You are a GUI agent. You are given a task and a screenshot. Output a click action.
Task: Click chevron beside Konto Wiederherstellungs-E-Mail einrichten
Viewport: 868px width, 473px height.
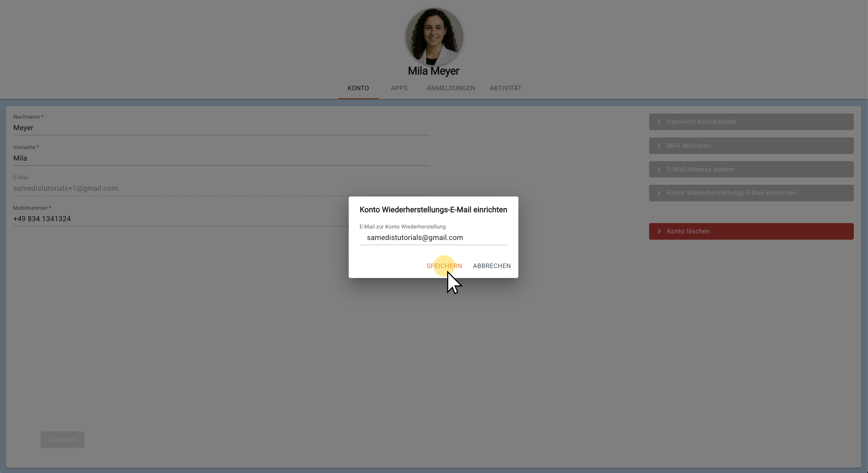click(659, 193)
